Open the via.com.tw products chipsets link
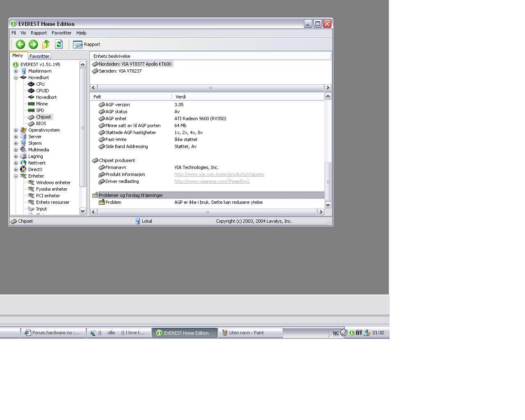The image size is (525, 420). (219, 174)
